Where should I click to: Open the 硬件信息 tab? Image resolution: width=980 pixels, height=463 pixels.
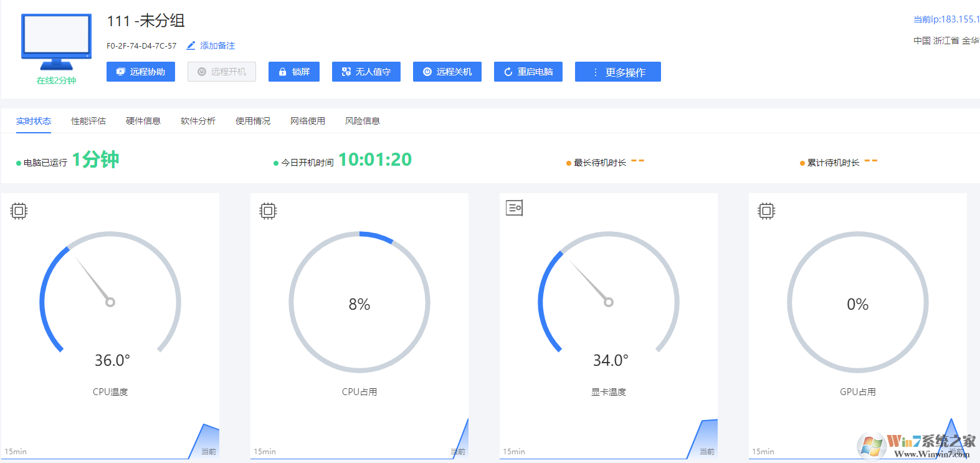143,121
